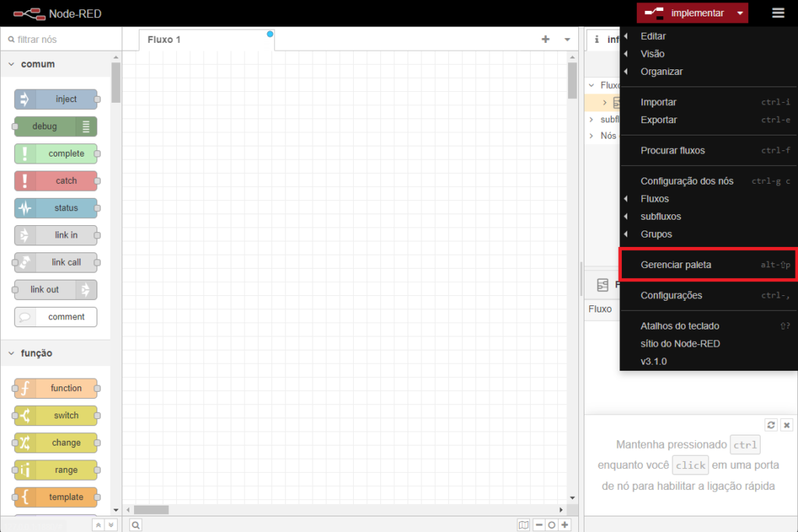Viewport: 798px width, 532px height.
Task: Add a new flow tab
Action: coord(546,39)
